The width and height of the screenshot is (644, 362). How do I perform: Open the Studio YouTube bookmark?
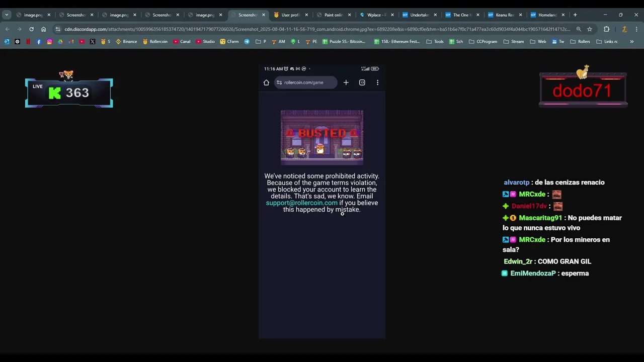click(205, 42)
